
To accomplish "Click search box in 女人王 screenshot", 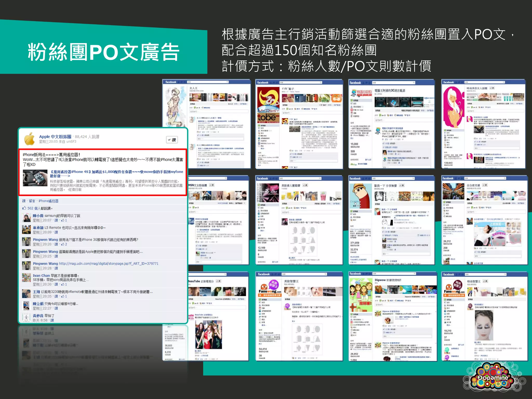I will 208,82.
